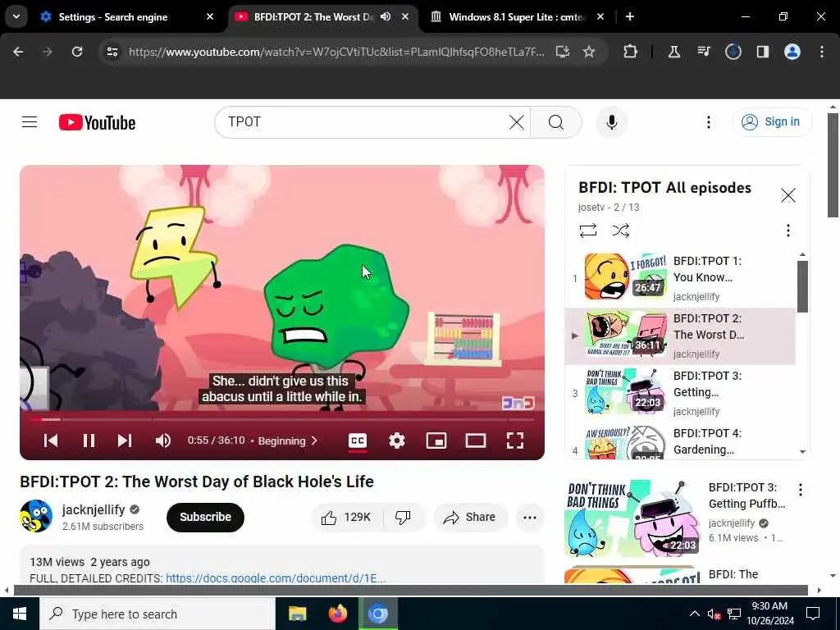This screenshot has width=840, height=630.
Task: Toggle shuffle playlist
Action: coord(620,231)
